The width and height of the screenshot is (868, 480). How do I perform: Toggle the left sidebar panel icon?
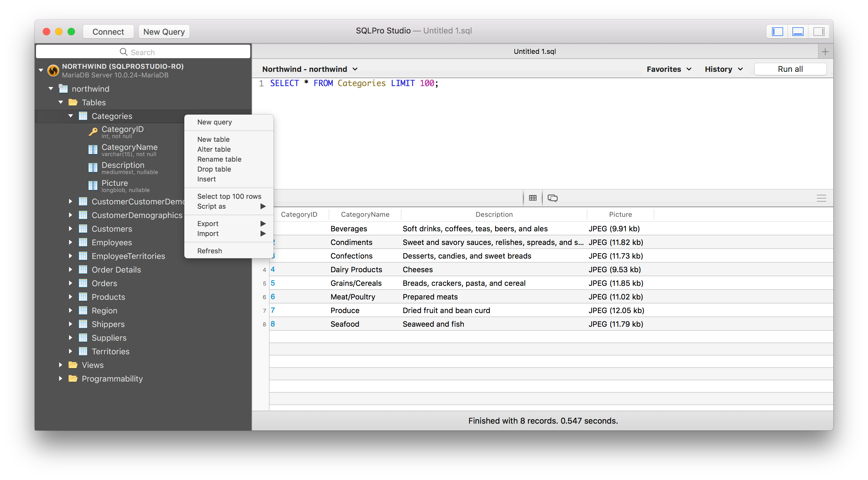[777, 32]
